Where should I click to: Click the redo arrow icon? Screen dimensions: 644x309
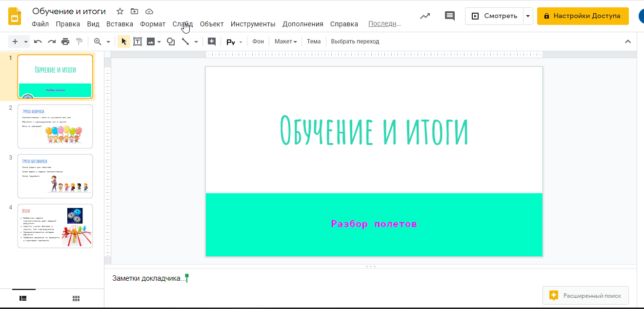coord(52,41)
